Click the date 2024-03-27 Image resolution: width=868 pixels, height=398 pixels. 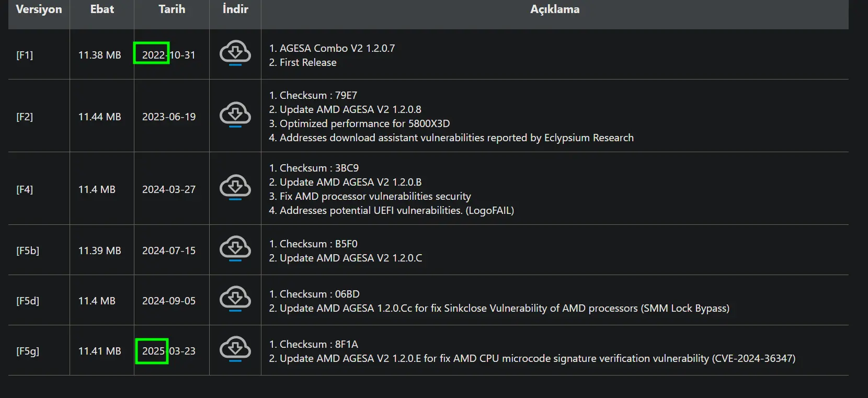[169, 189]
